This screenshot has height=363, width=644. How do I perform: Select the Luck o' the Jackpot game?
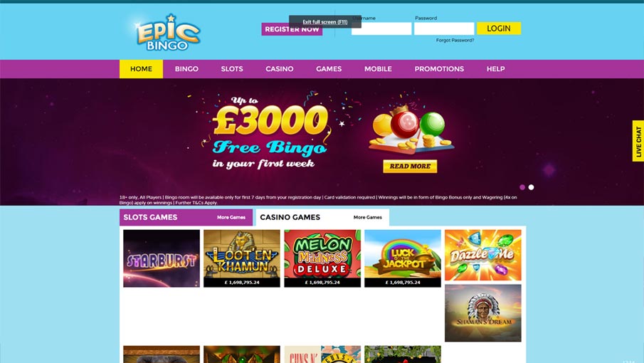[x=403, y=258]
